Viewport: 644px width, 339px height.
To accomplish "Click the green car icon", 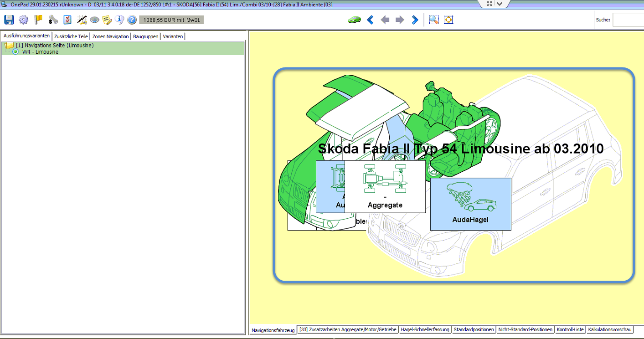I will tap(354, 20).
